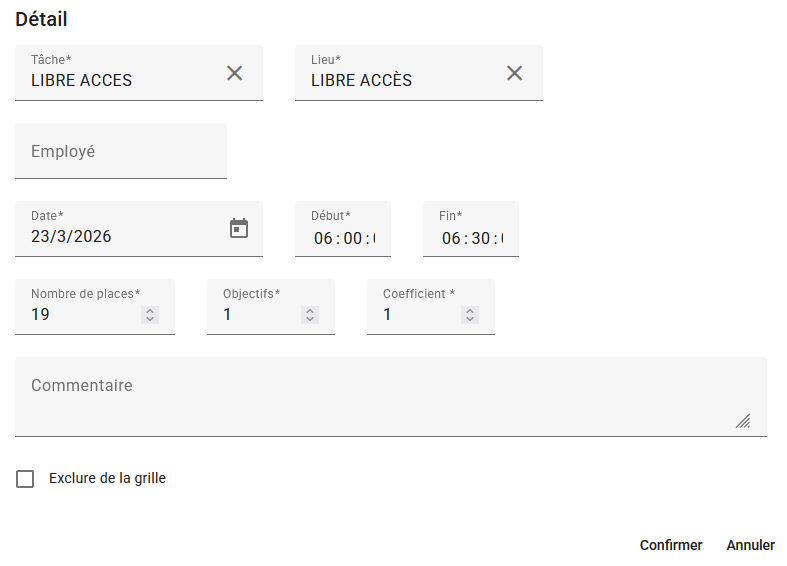Clear the Lieu field with X icon

[x=514, y=73]
